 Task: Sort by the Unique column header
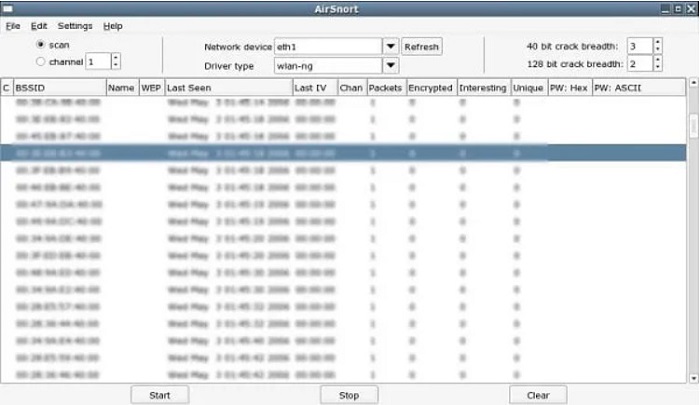[529, 88]
